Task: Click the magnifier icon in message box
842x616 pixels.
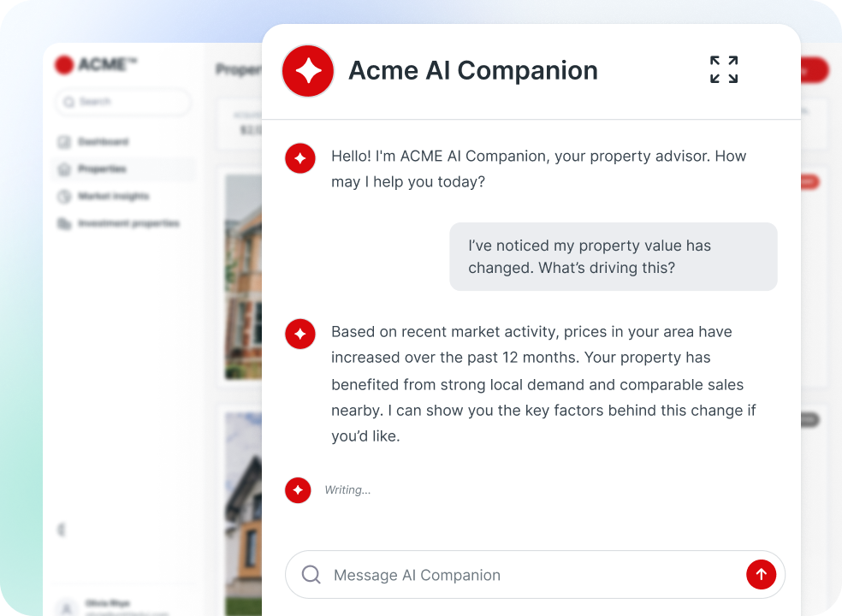Action: [x=311, y=575]
